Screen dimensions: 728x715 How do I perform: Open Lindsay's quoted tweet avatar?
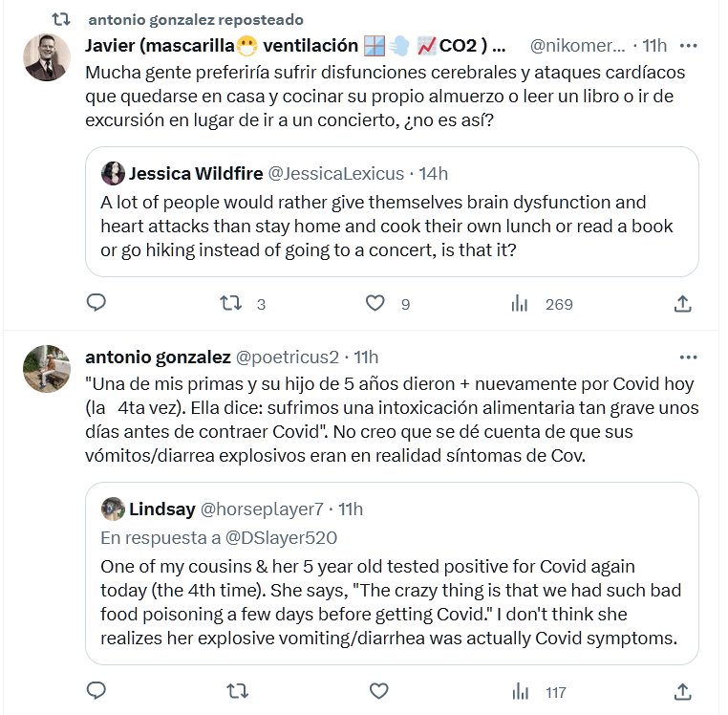pos(113,509)
